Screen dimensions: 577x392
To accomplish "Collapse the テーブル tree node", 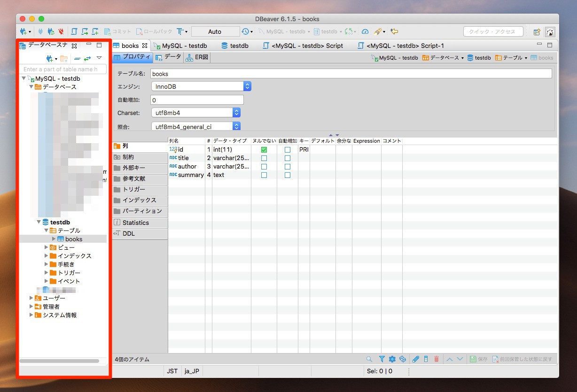I will pos(47,231).
